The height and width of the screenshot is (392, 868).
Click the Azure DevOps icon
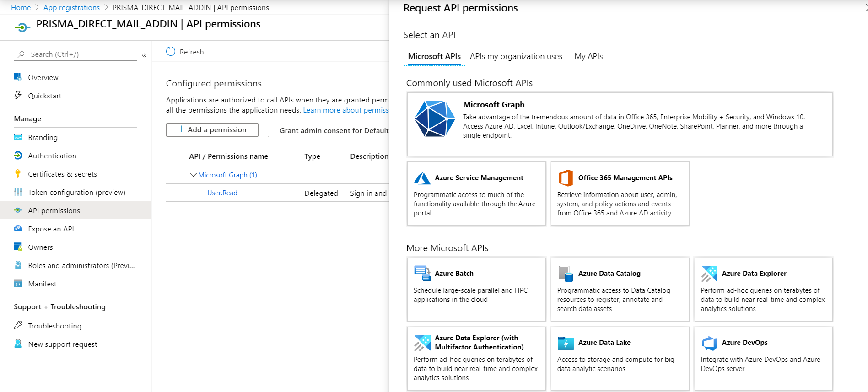coord(709,343)
